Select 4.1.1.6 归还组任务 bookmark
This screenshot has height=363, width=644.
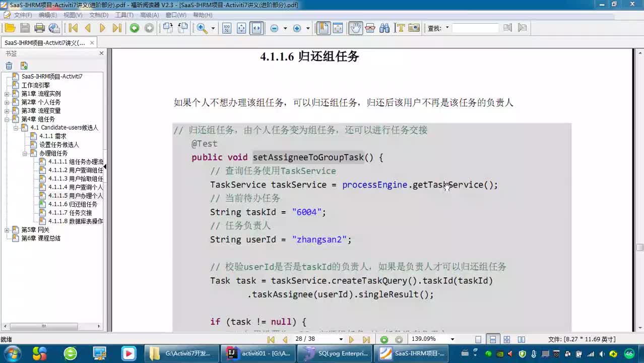tap(73, 204)
